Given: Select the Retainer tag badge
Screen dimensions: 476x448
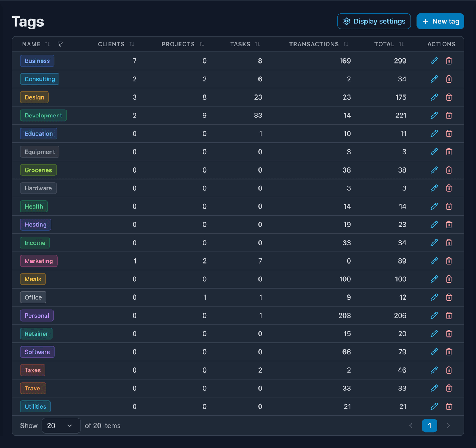Looking at the screenshot, I should click(x=36, y=334).
